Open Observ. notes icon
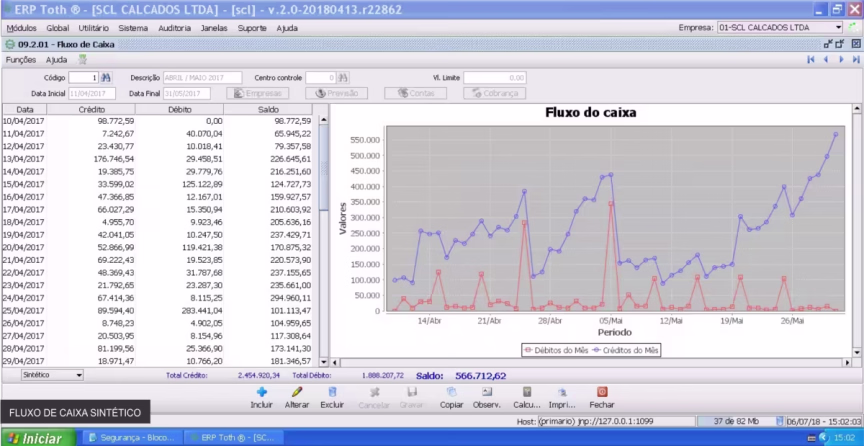 click(487, 393)
